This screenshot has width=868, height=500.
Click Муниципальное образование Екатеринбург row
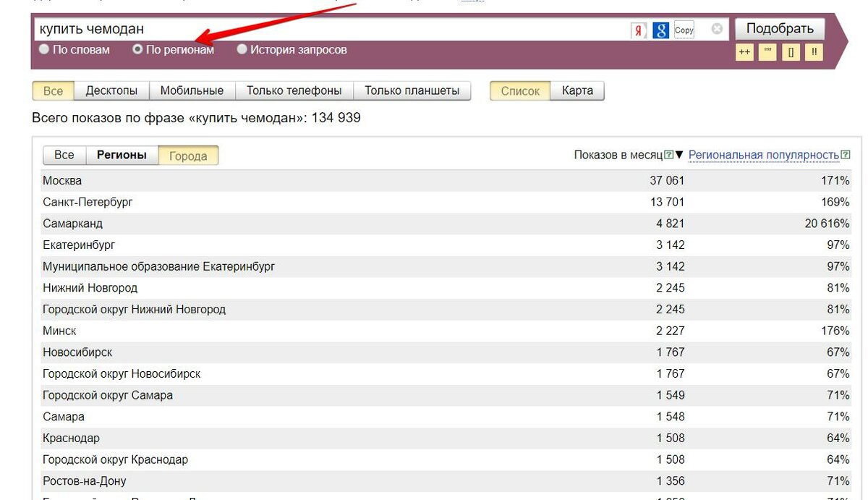[x=446, y=266]
